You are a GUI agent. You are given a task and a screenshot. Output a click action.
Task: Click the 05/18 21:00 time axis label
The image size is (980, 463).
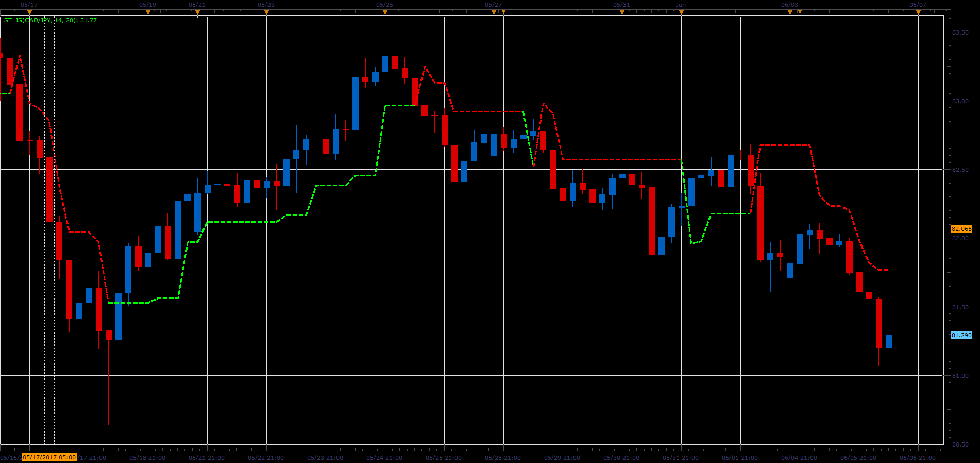[x=147, y=458]
